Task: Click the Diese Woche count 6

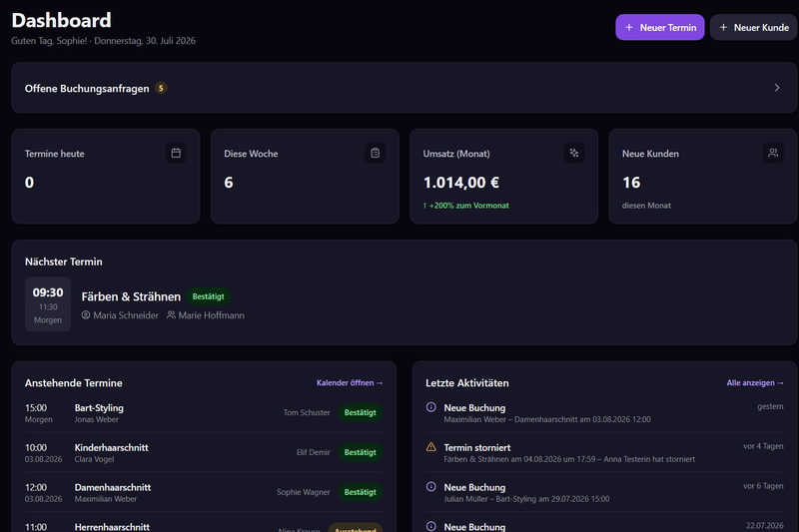Action: pos(229,183)
